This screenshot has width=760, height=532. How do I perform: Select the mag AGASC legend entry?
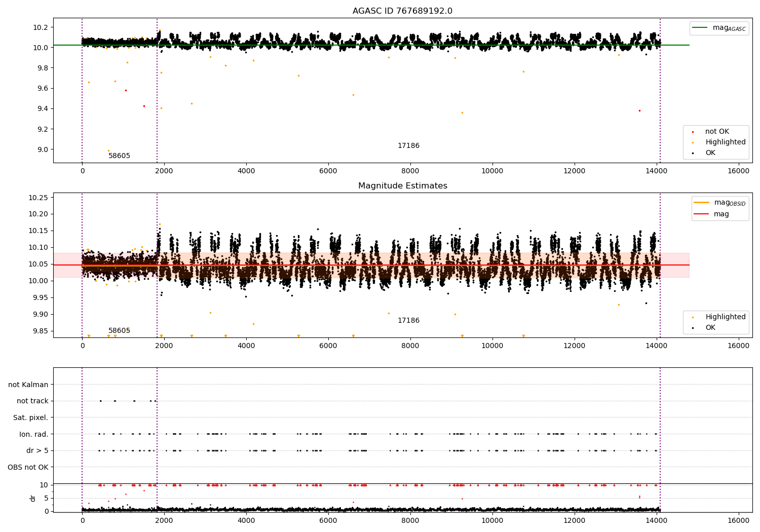tap(729, 28)
